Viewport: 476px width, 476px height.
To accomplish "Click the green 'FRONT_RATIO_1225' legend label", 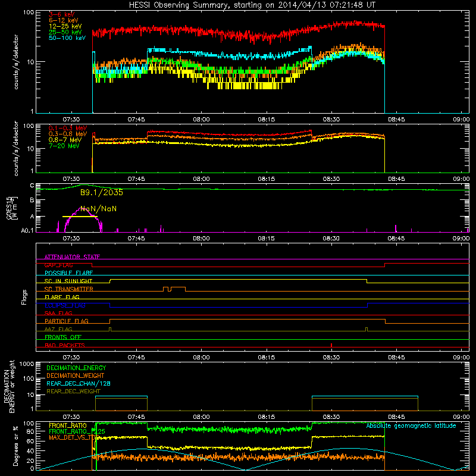I will [77, 431].
